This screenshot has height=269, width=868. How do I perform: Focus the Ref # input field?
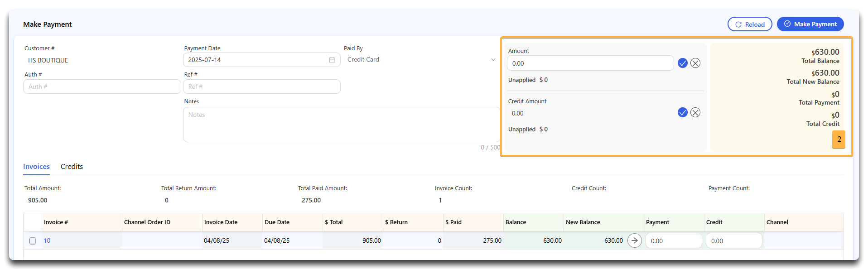[x=261, y=86]
